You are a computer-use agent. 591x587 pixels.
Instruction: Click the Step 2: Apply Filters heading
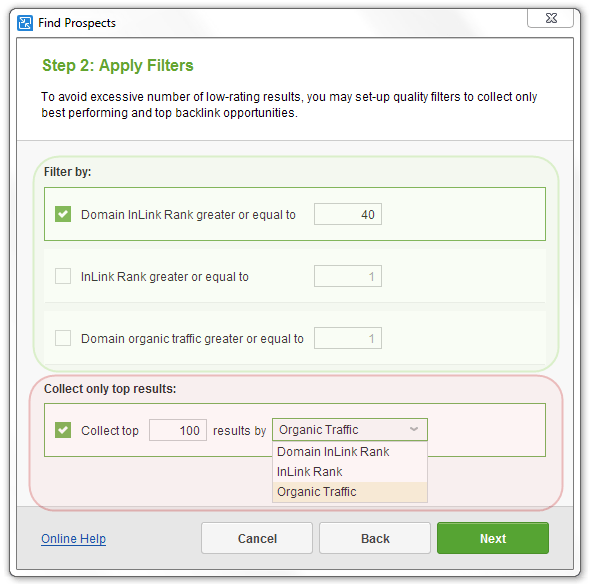point(118,66)
